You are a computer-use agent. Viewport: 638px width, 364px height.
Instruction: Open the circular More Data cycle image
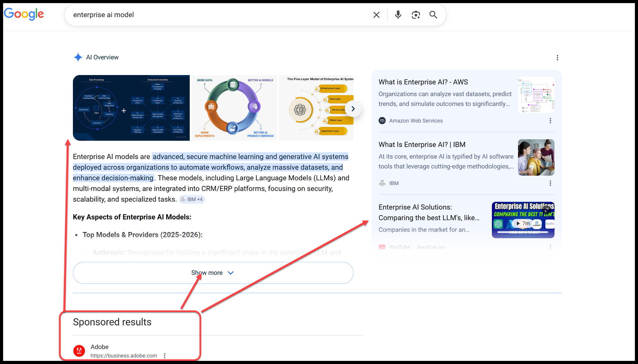pyautogui.click(x=234, y=108)
